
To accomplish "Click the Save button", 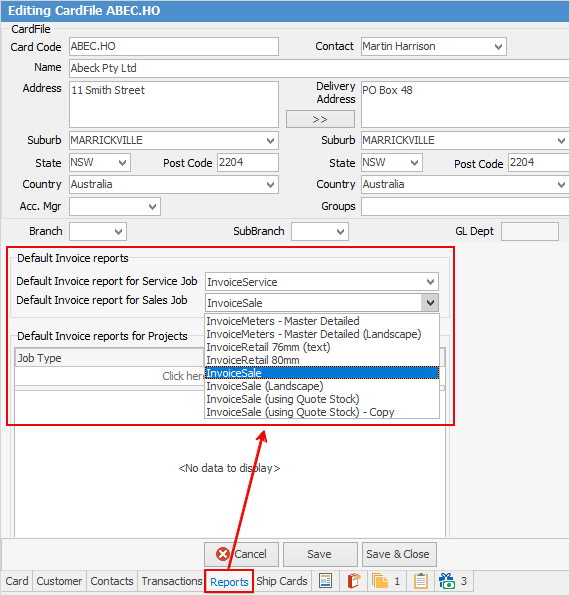I will [320, 554].
